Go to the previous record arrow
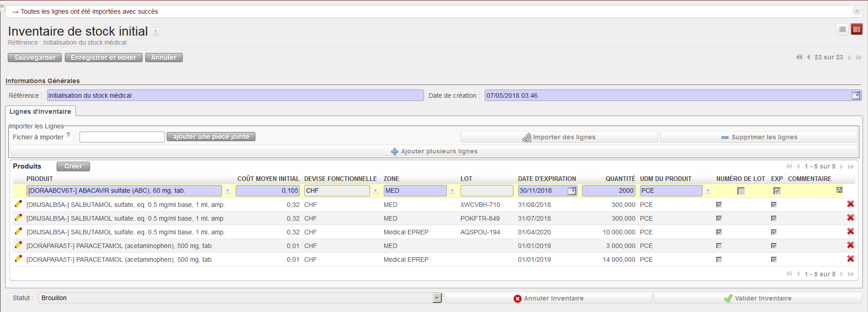This screenshot has height=312, width=868. [808, 58]
